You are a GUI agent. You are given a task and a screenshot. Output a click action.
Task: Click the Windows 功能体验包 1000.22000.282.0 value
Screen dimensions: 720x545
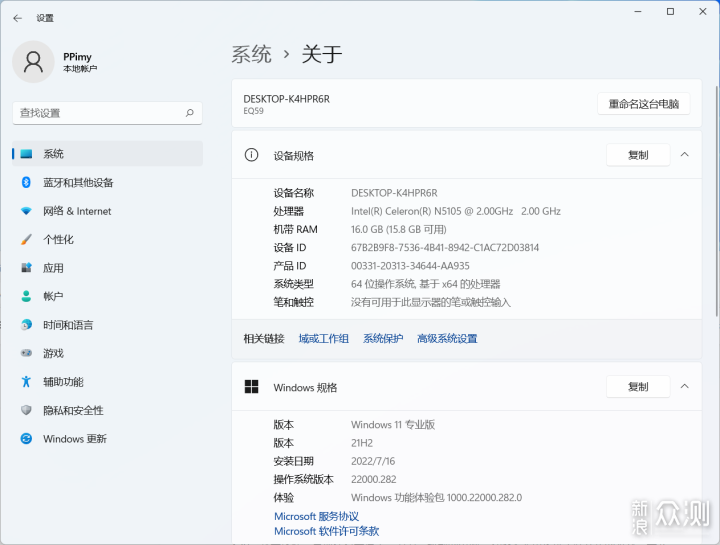pos(436,498)
